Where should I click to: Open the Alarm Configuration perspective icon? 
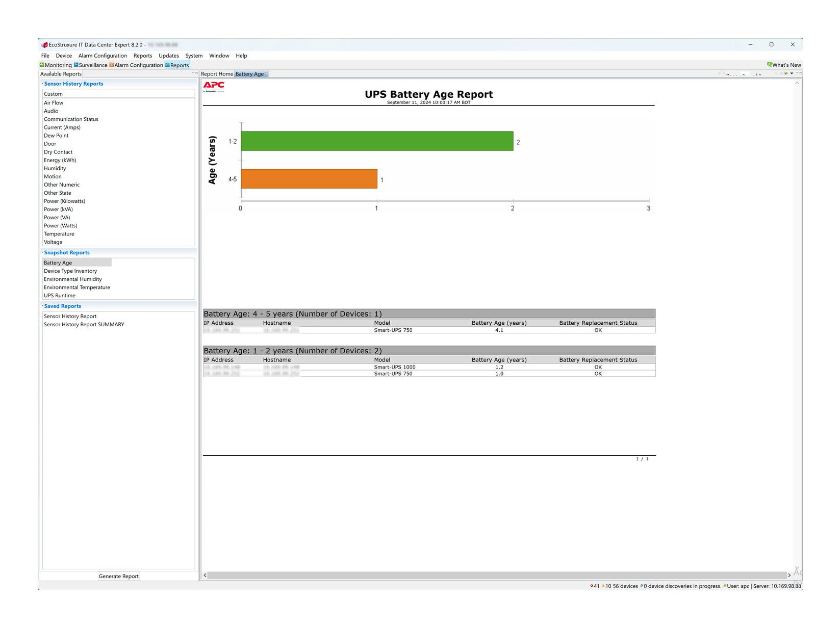click(111, 65)
